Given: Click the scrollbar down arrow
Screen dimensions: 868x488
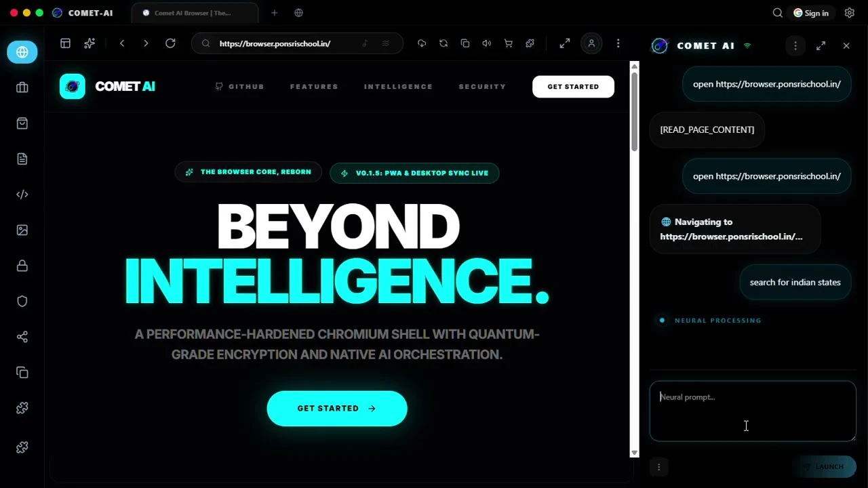Looking at the screenshot, I should coord(634,453).
